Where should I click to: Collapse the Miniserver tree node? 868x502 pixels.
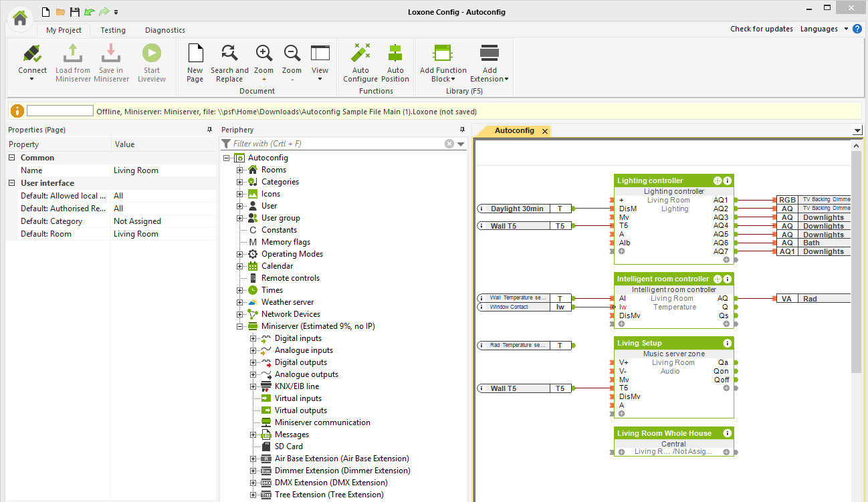239,326
